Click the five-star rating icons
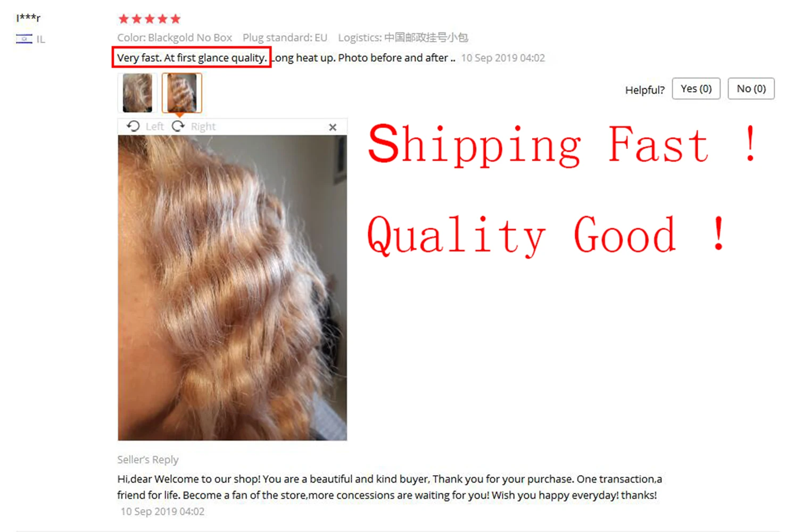The height and width of the screenshot is (532, 795). (x=150, y=19)
